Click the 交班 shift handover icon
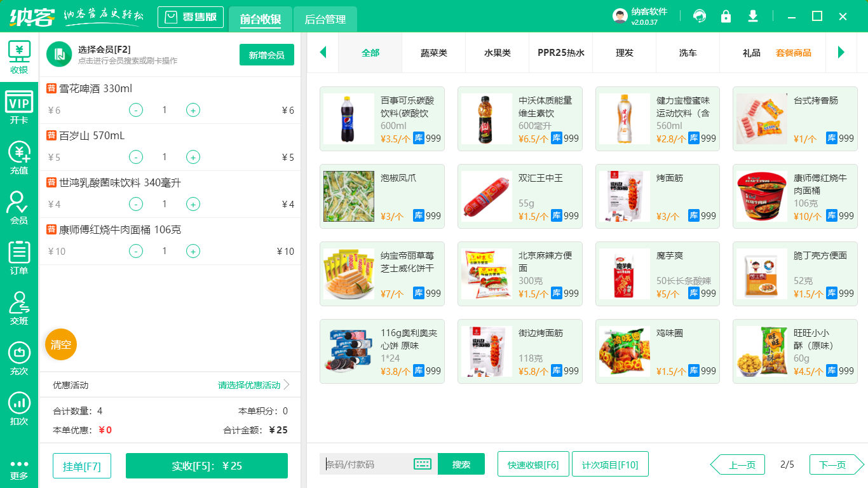This screenshot has height=488, width=868. tap(19, 308)
